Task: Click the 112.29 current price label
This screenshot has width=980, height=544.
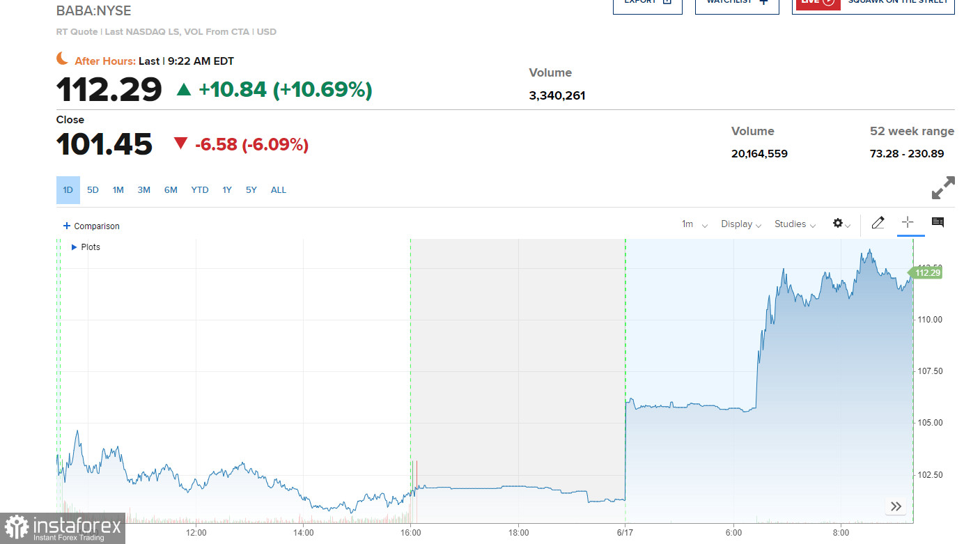Action: [927, 273]
